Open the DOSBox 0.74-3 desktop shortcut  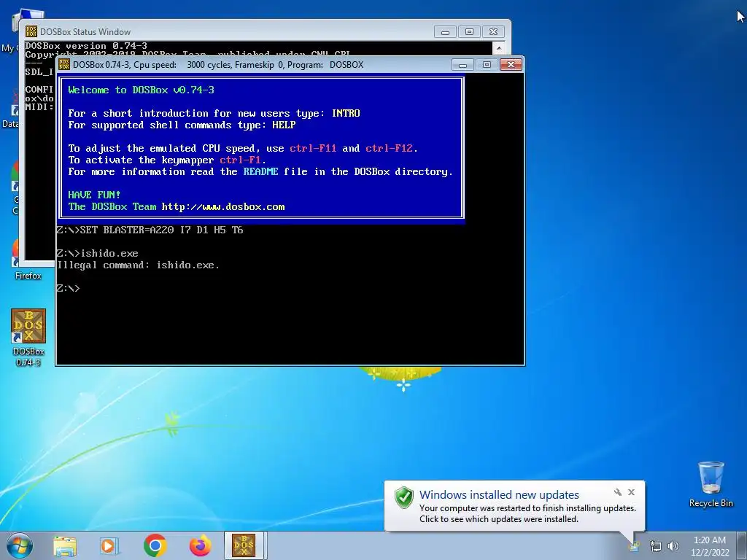click(28, 337)
